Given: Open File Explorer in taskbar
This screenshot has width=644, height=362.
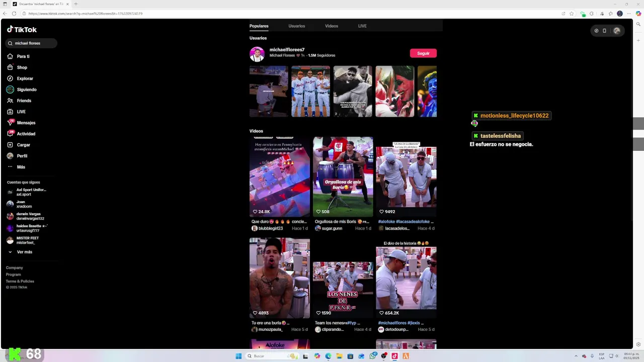Looking at the screenshot, I should coord(340,356).
